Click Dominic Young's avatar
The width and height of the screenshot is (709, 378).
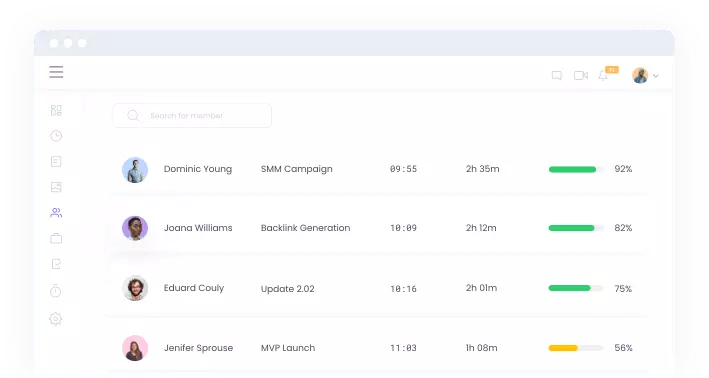tap(135, 170)
